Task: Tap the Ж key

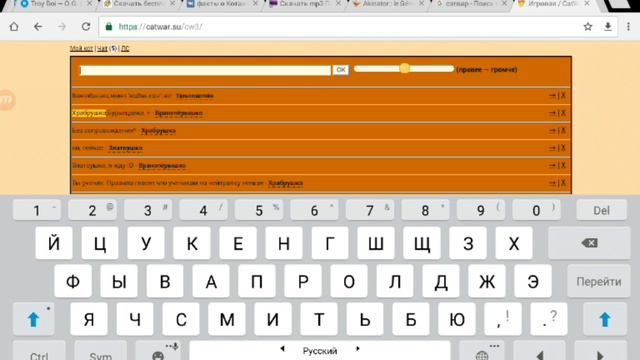Action: click(487, 281)
